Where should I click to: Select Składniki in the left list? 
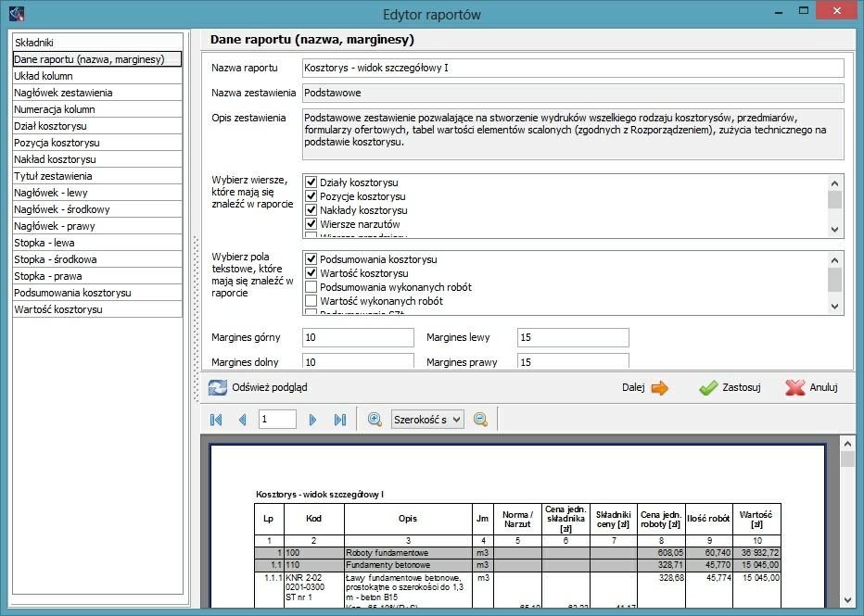pos(97,43)
